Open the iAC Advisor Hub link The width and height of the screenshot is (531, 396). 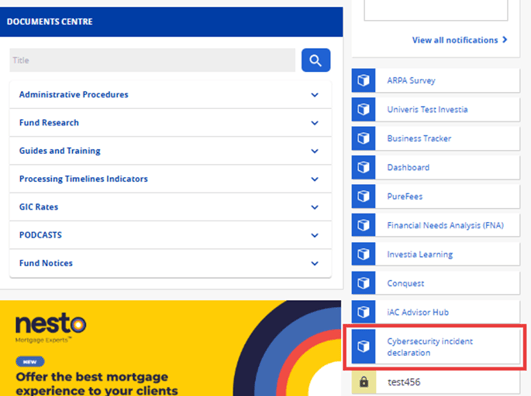pos(418,312)
